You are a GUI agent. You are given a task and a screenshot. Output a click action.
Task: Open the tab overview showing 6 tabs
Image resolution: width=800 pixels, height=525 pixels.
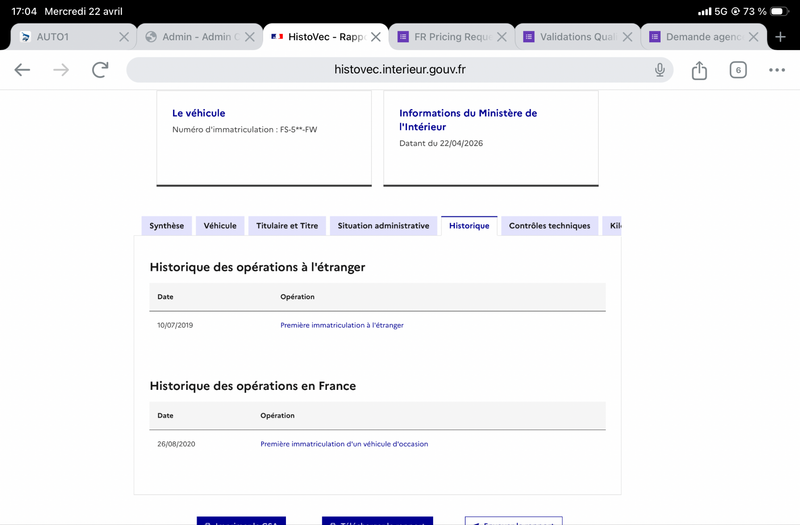coord(738,70)
